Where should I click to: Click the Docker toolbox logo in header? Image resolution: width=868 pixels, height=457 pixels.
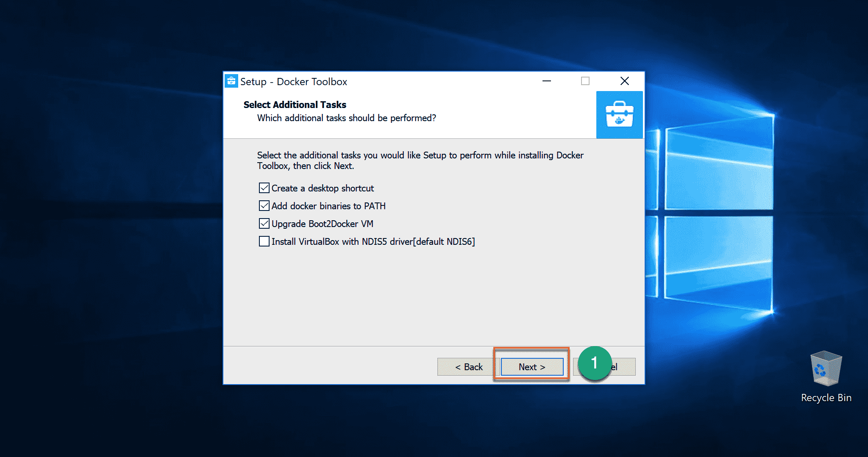[x=619, y=115]
